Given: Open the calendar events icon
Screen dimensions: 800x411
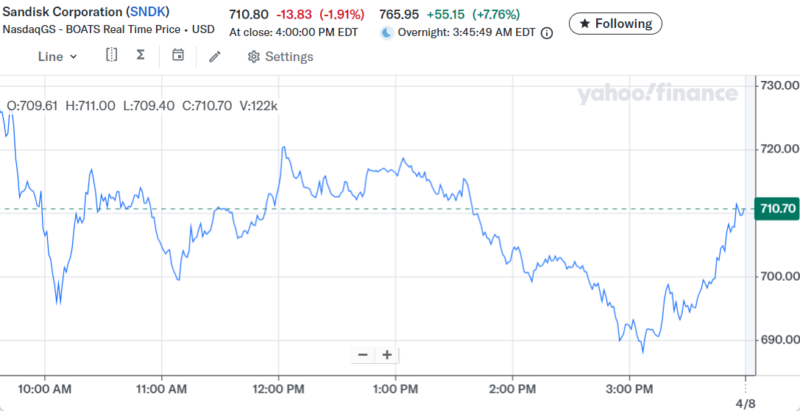Looking at the screenshot, I should tap(178, 55).
